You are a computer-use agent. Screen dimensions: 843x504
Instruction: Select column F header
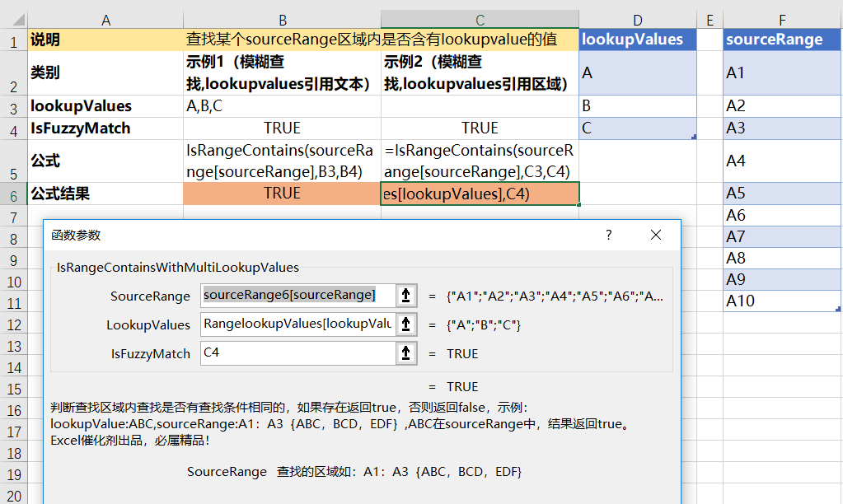tap(782, 20)
